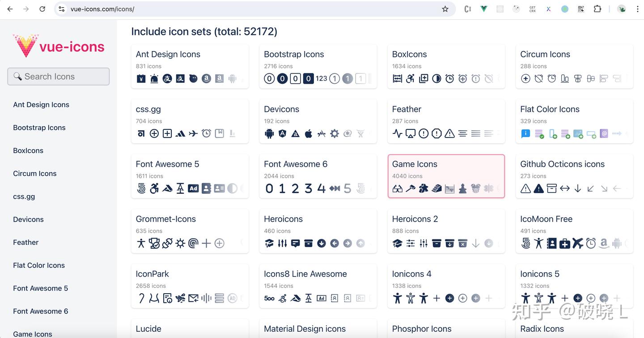
Task: Open the Heroicons 2 card title
Action: click(x=415, y=219)
